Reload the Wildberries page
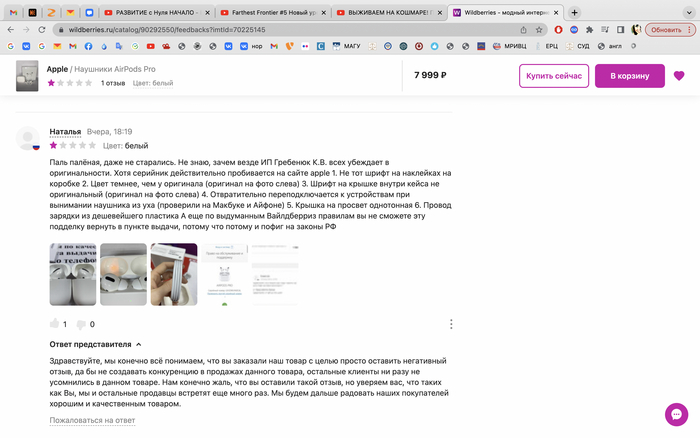Viewport: 700px width, 438px height. pyautogui.click(x=42, y=29)
